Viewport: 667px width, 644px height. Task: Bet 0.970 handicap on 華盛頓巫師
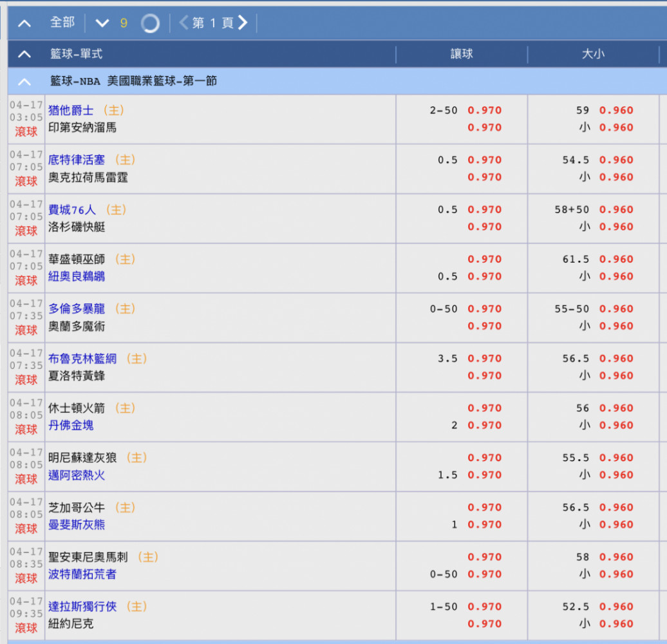[x=485, y=259]
